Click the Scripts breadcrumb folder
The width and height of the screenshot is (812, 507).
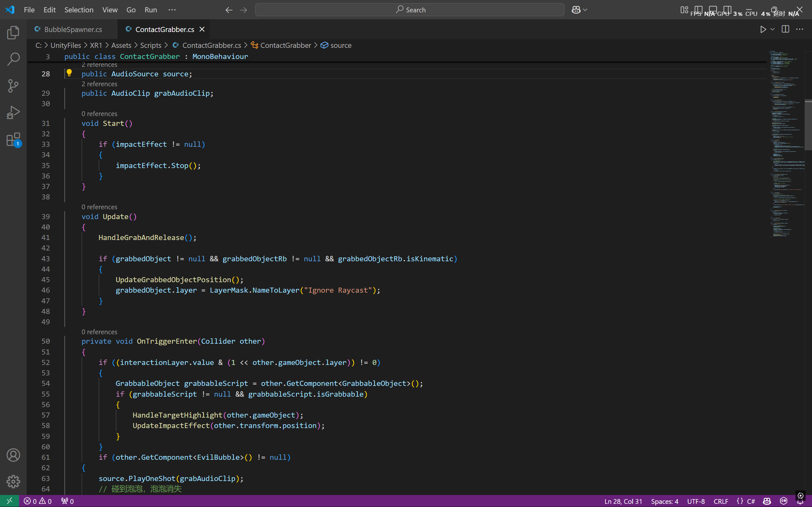(150, 45)
